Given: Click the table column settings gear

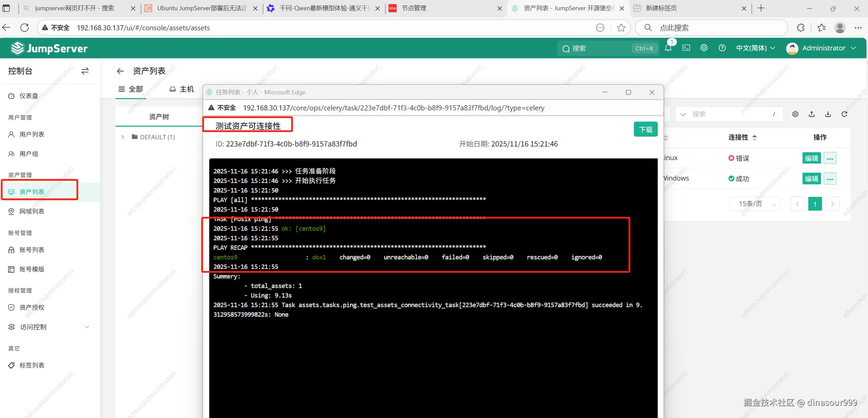Looking at the screenshot, I should (795, 114).
